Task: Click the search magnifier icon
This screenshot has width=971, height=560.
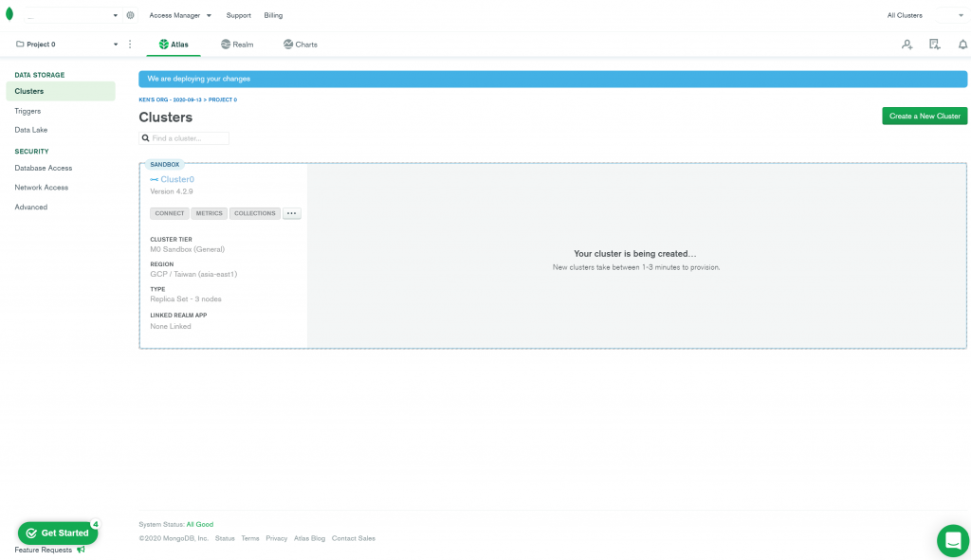Action: click(145, 138)
